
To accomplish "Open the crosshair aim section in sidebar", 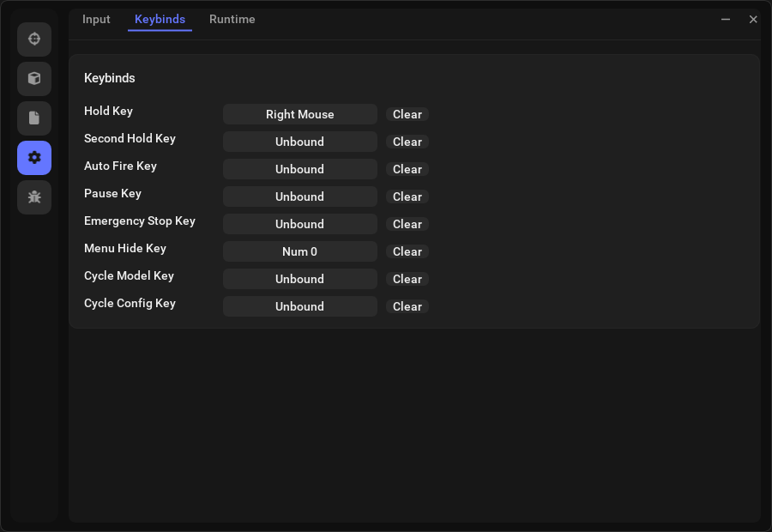I will 34,39.
